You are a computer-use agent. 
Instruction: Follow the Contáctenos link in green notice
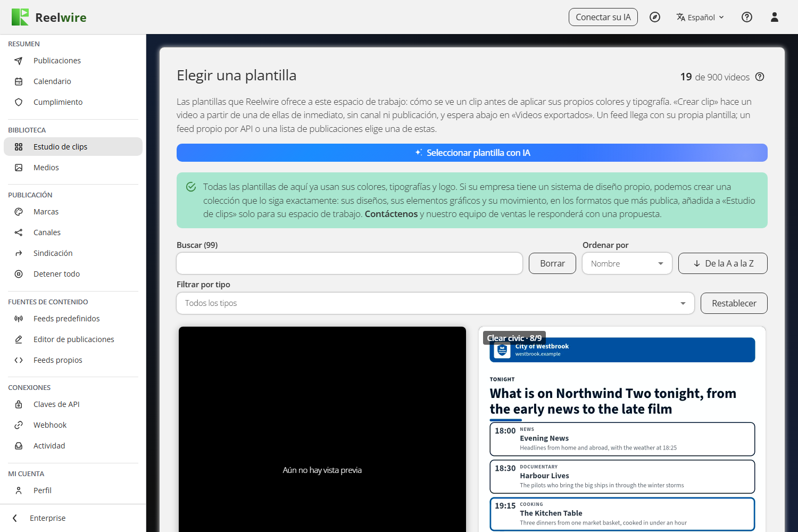(391, 214)
